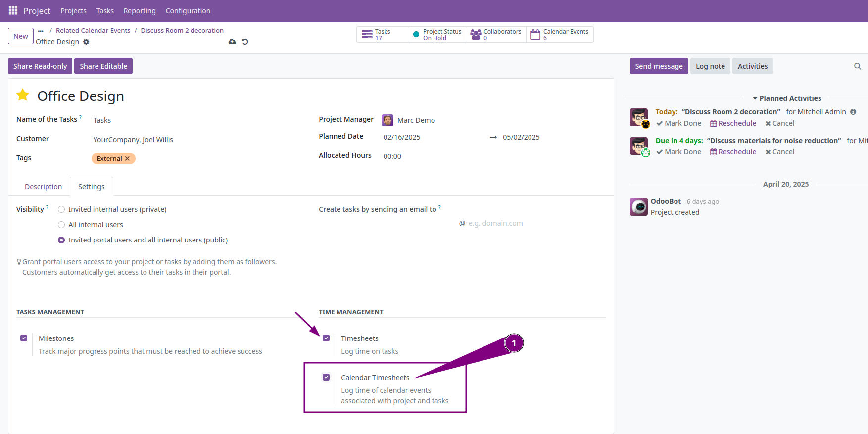Open the Calendar Events stat button
868x434 pixels.
point(560,35)
